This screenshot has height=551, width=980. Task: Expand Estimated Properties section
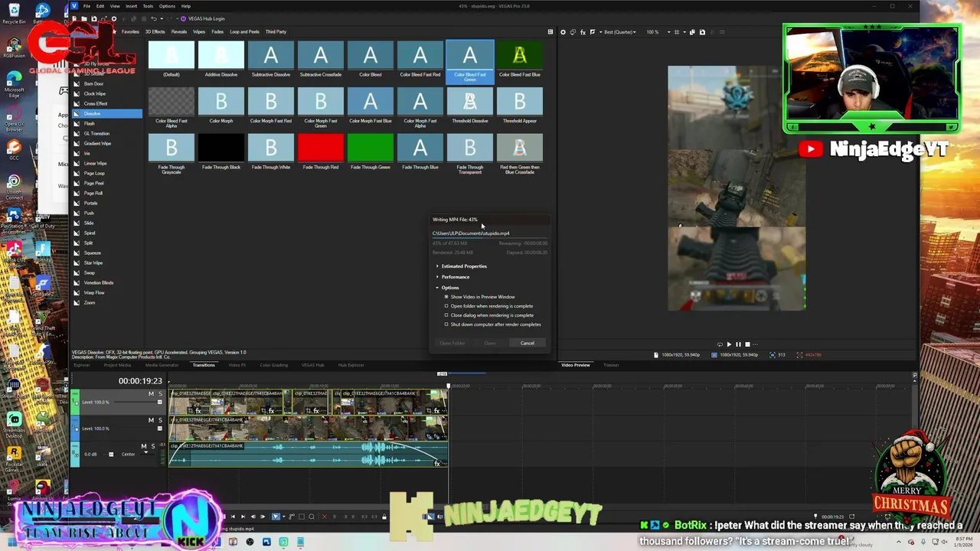438,266
